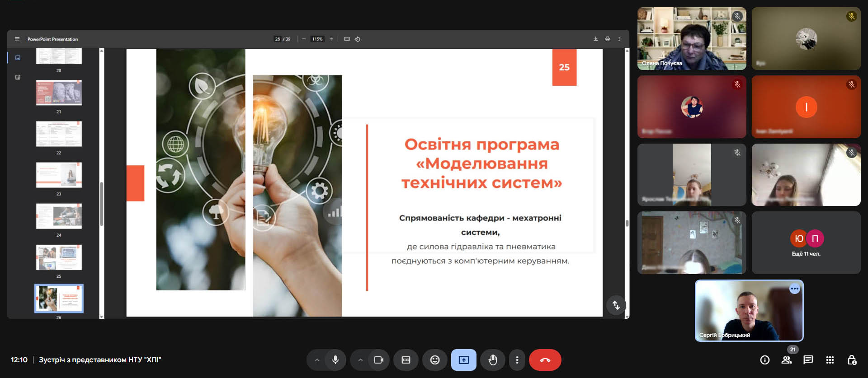Select the page 25 thumbnail
The image size is (868, 378).
59,257
